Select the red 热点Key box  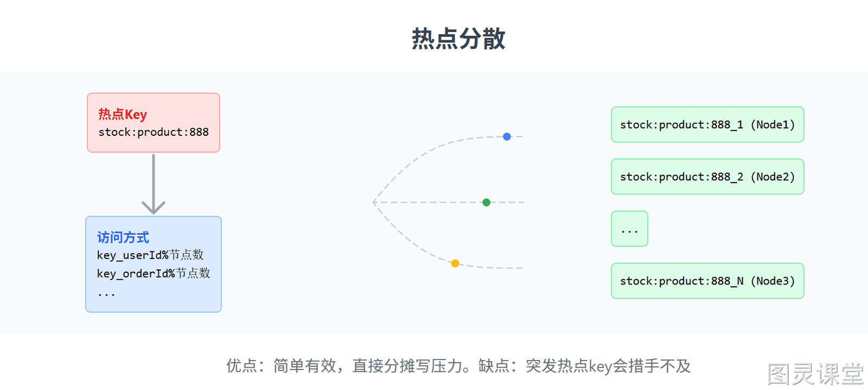click(x=154, y=123)
